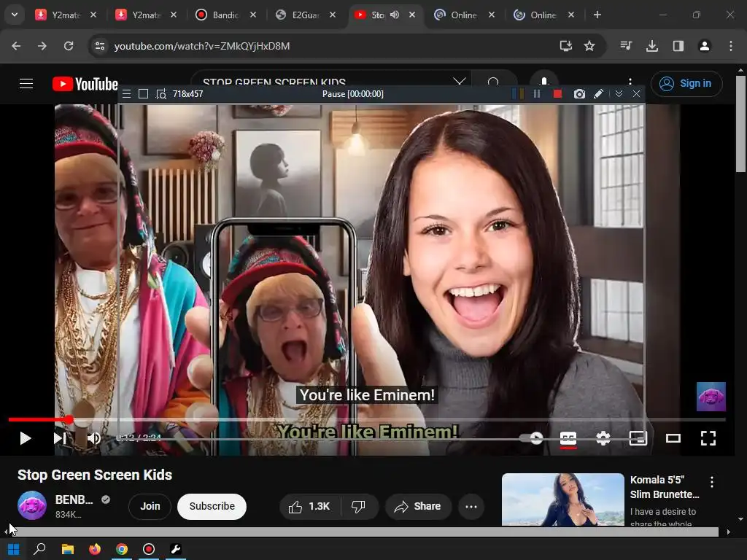This screenshot has height=560, width=747.
Task: Open the YouTube settings three-dot menu
Action: pyautogui.click(x=630, y=82)
